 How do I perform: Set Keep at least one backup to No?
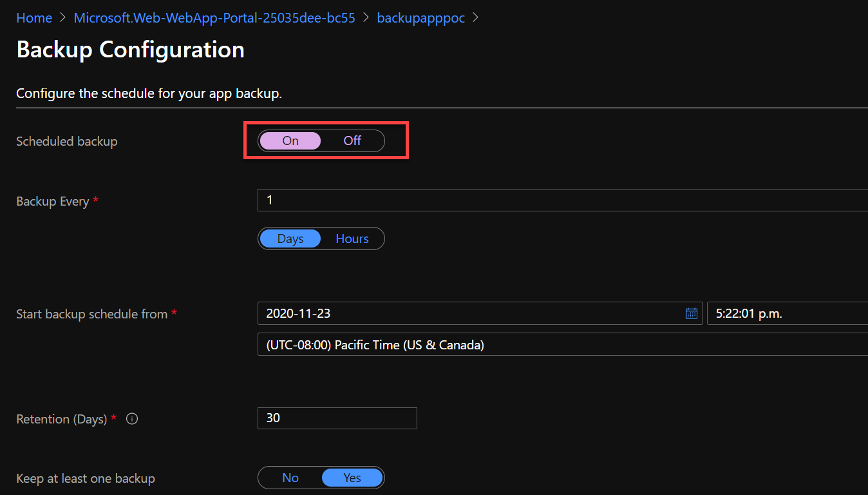(290, 478)
